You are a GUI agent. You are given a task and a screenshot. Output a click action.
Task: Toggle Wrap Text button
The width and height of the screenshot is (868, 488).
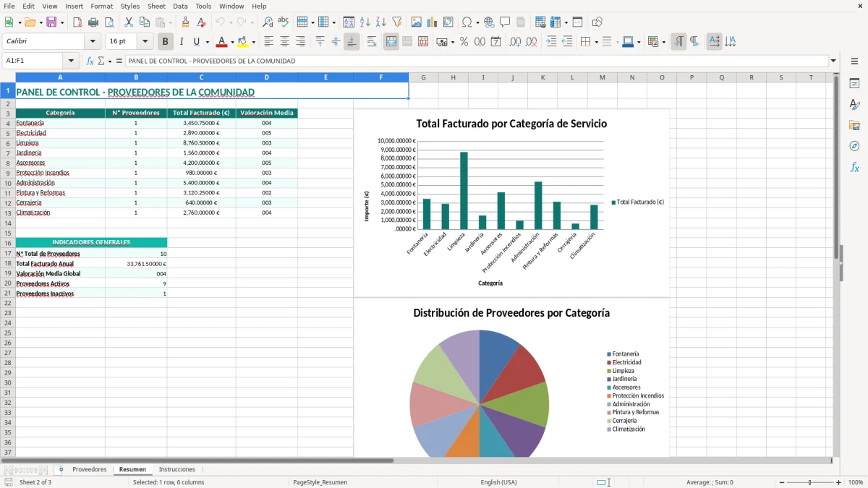[x=372, y=42]
